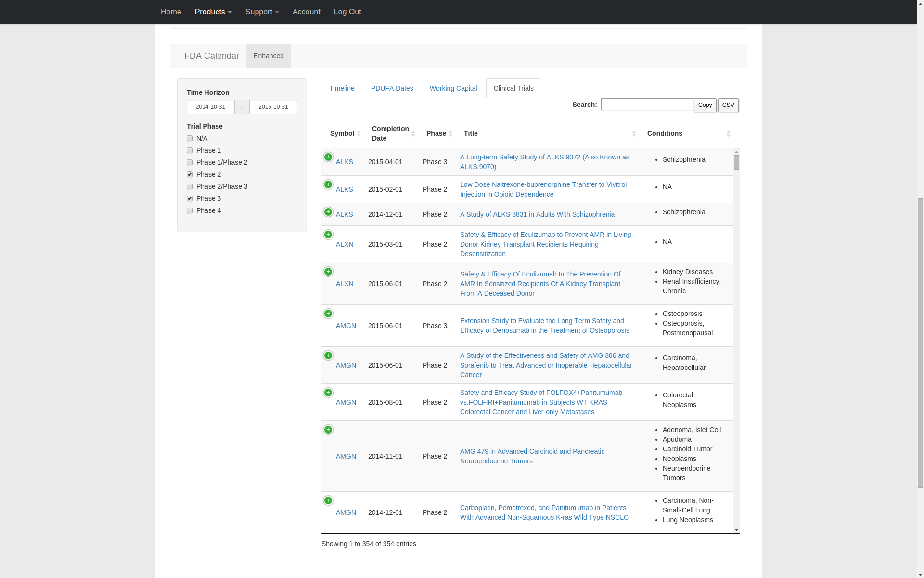
Task: Expand AMGN AMG 479 trial row details
Action: (328, 430)
